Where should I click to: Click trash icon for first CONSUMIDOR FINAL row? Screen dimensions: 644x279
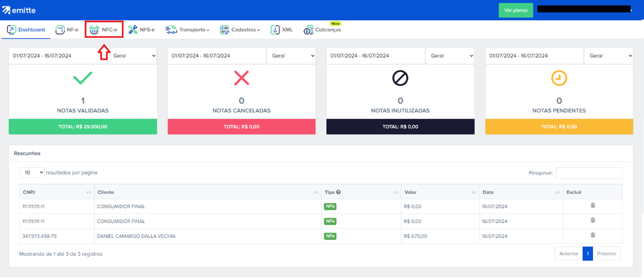592,206
